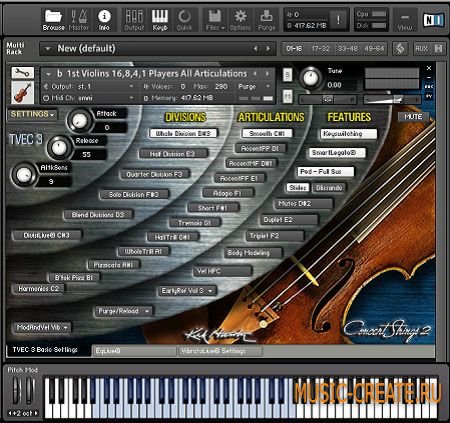This screenshot has width=450, height=423.
Task: Select rack page 01-16
Action: [294, 49]
